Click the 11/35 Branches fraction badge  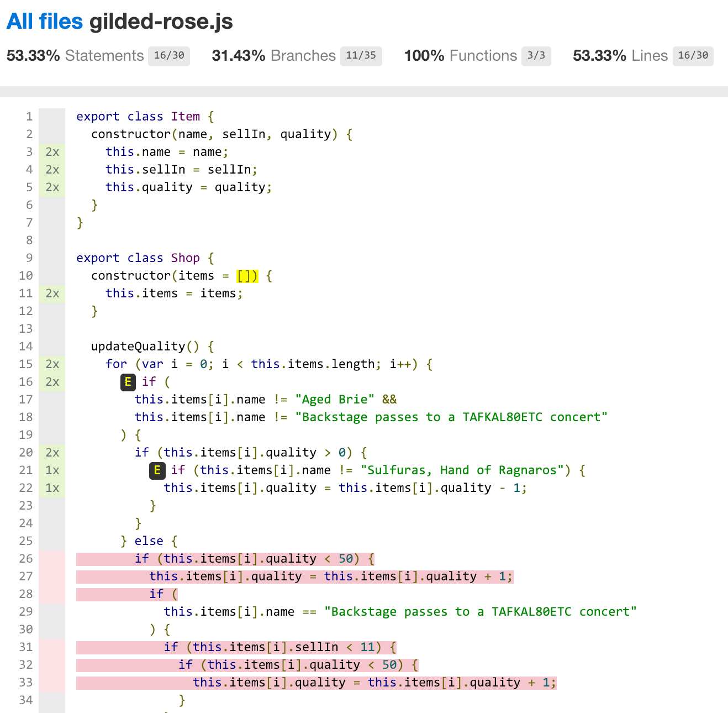tap(361, 56)
